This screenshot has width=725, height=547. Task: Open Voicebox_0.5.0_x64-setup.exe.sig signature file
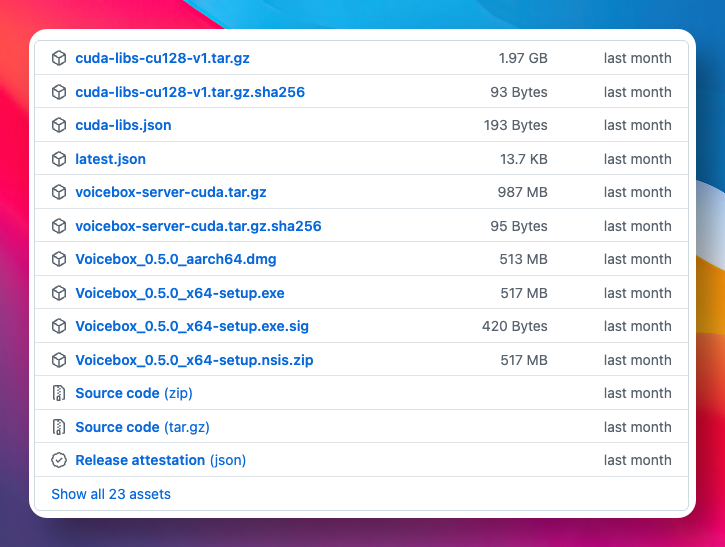192,326
